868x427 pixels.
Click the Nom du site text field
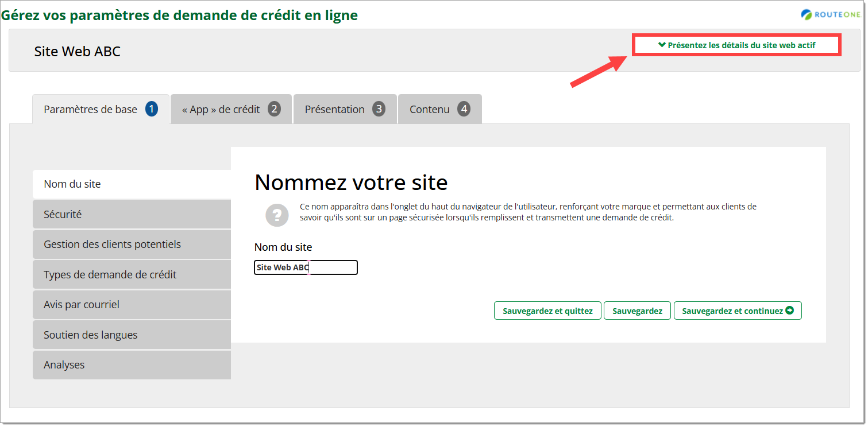pos(306,268)
